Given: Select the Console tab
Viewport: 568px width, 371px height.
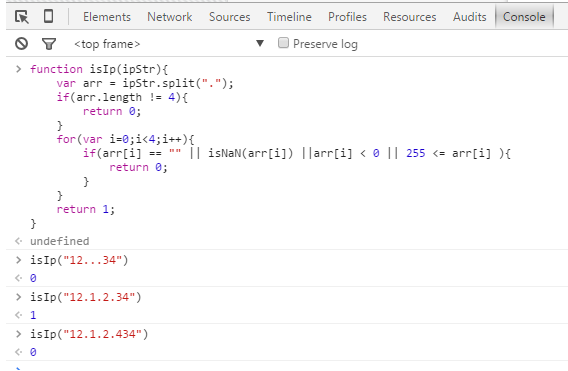Looking at the screenshot, I should click(524, 17).
